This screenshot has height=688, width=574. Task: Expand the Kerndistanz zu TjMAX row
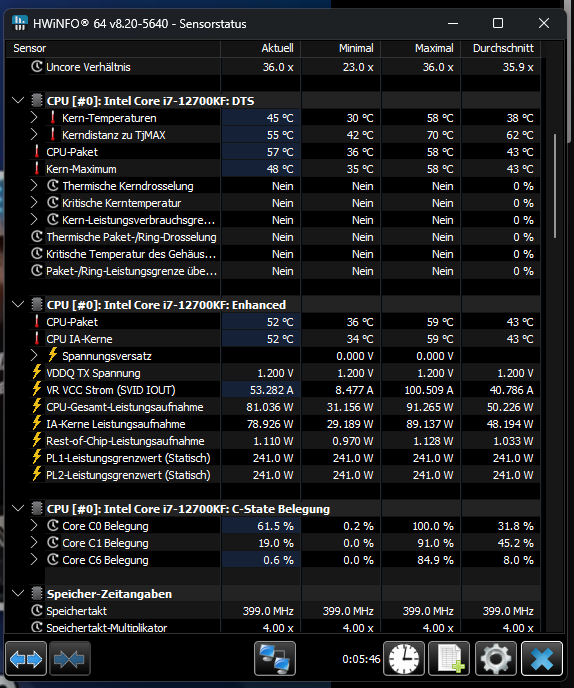point(34,135)
